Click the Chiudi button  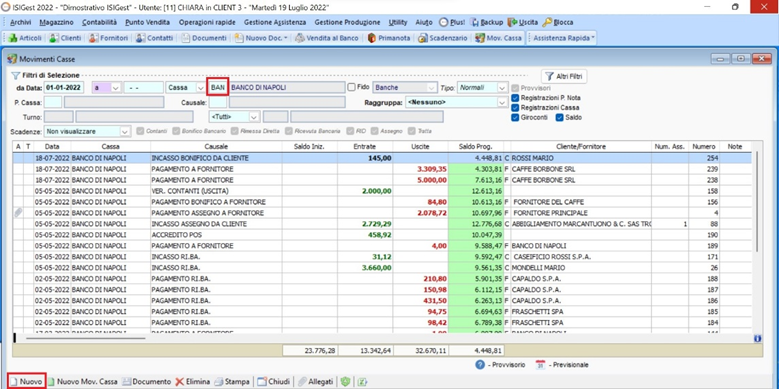point(274,382)
